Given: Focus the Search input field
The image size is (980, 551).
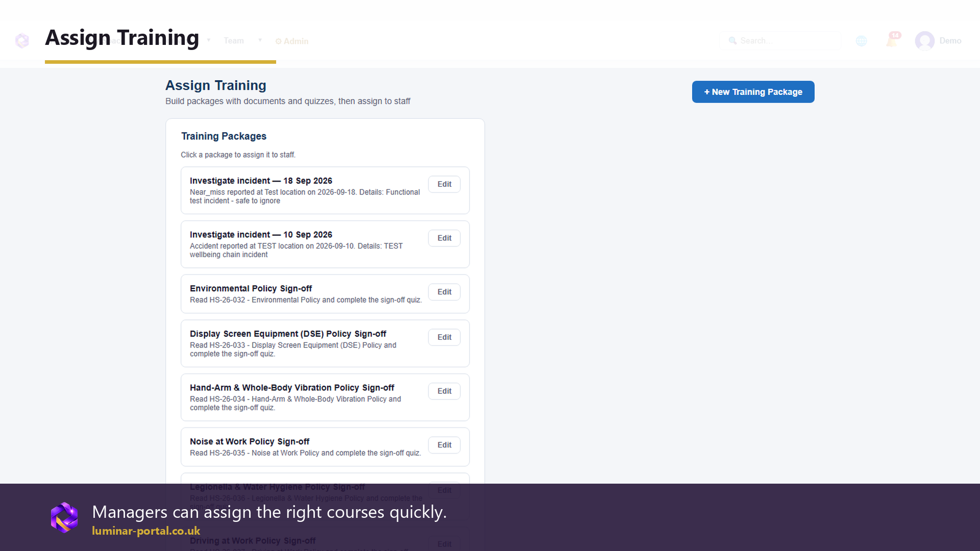Looking at the screenshot, I should click(x=780, y=41).
